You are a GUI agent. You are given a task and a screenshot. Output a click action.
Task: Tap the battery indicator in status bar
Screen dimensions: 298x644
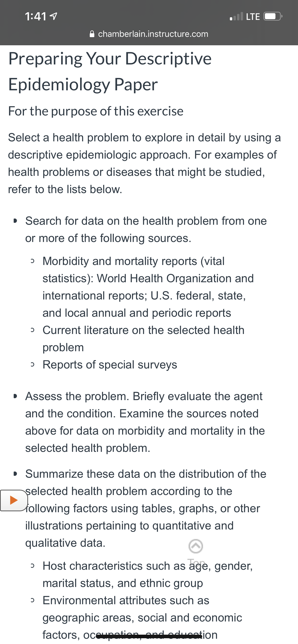tap(273, 17)
